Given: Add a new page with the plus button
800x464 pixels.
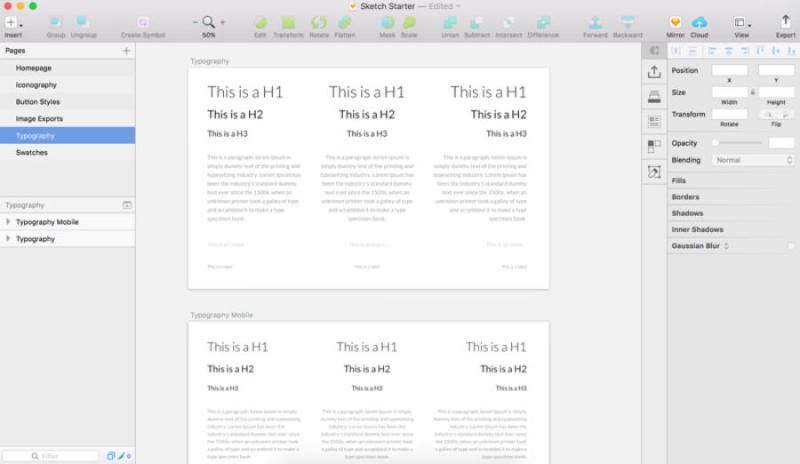Looking at the screenshot, I should 126,50.
